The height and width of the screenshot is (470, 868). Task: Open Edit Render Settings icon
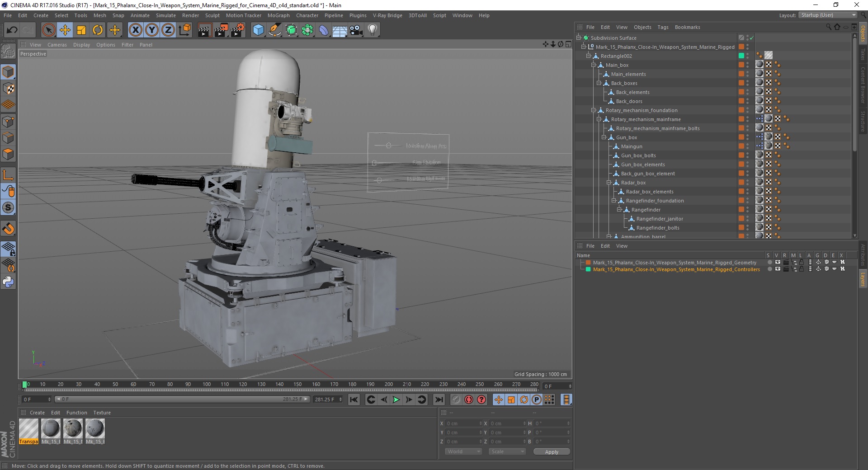237,30
